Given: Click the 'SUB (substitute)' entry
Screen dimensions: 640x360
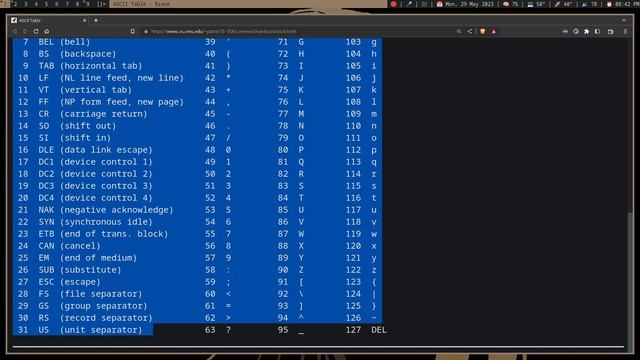Looking at the screenshot, I should pos(80,270).
